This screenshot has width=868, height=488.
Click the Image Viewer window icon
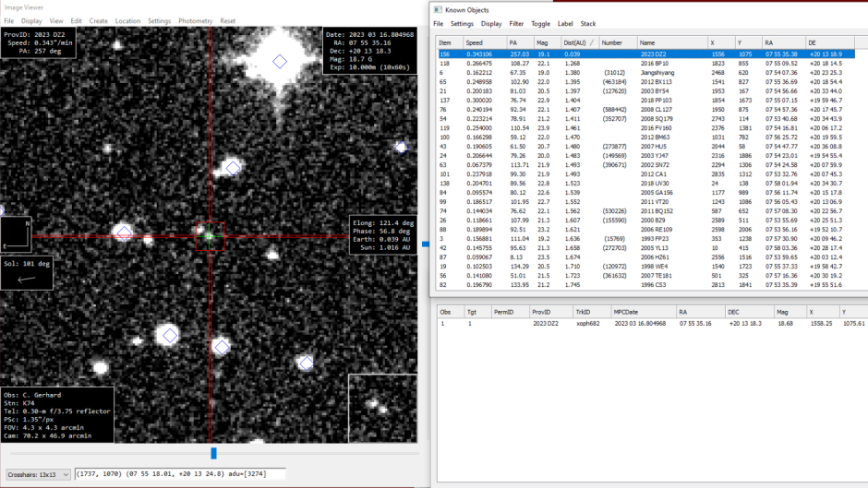click(6, 7)
